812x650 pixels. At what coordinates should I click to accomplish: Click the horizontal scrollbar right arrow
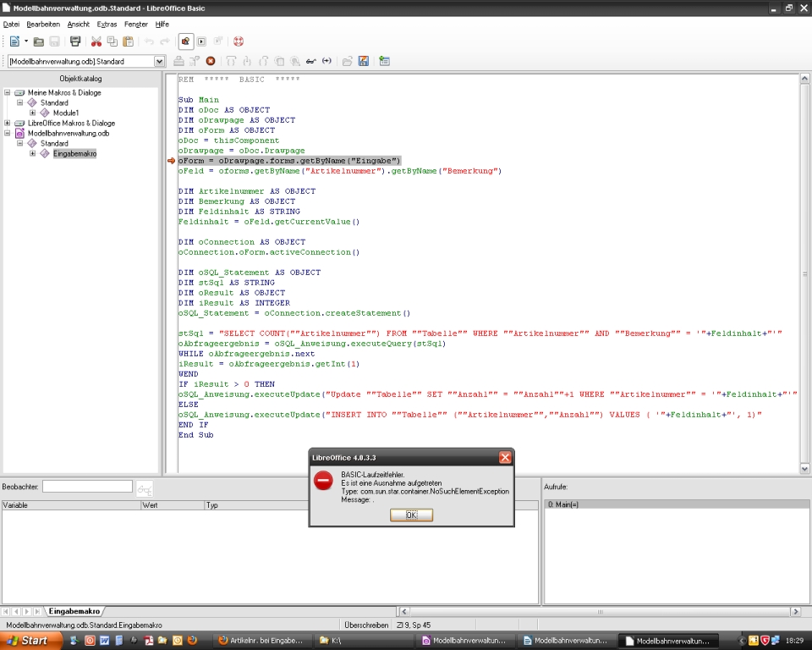point(796,612)
